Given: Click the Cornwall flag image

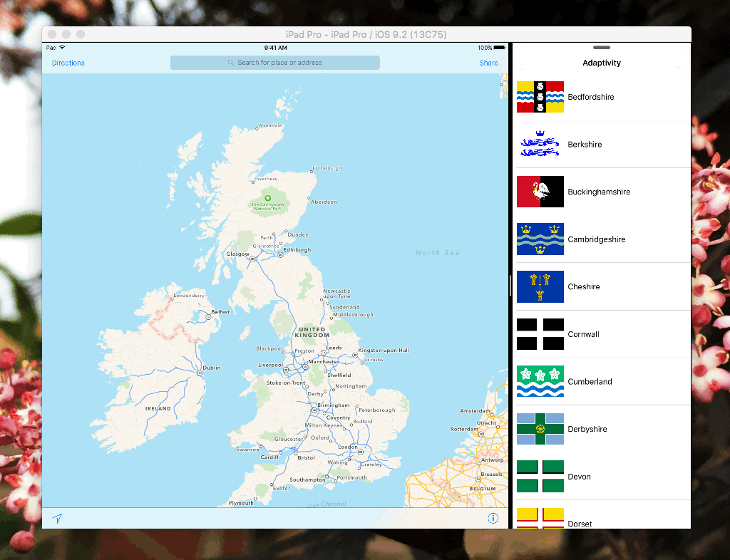Looking at the screenshot, I should (x=540, y=334).
